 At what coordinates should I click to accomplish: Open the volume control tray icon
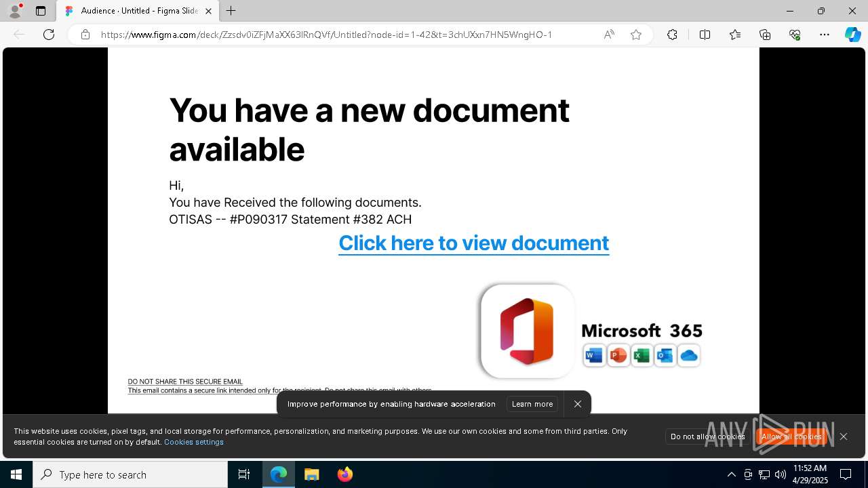pos(781,474)
